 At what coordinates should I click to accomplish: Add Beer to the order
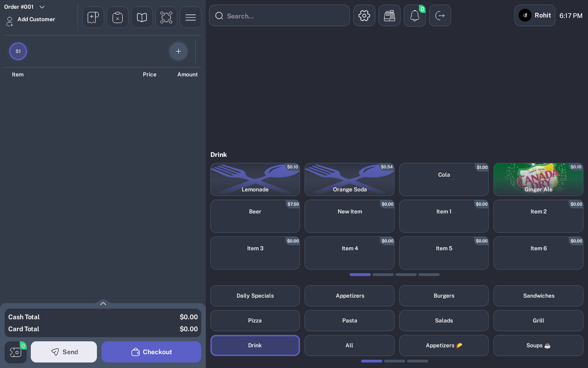pos(255,216)
